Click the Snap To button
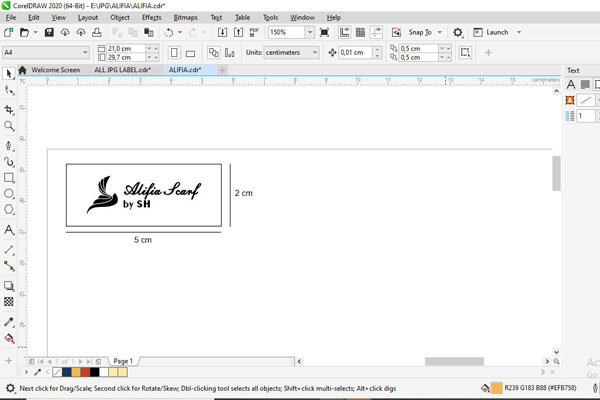Viewport: 600px width, 400px height. point(420,32)
